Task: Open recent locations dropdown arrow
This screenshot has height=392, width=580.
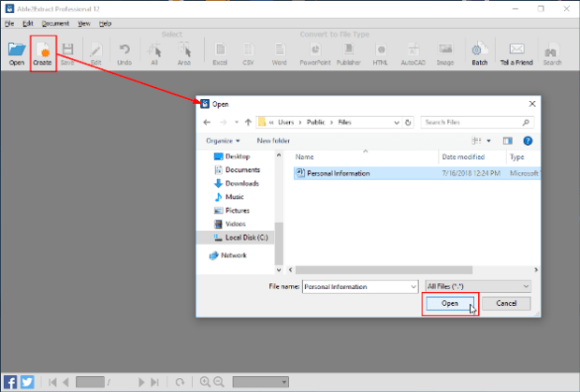Action: point(237,123)
